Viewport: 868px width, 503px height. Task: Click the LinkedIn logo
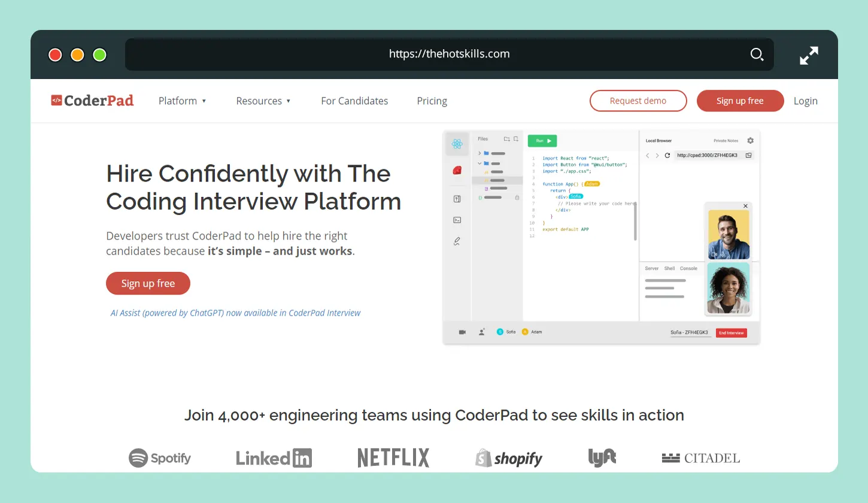coord(274,458)
